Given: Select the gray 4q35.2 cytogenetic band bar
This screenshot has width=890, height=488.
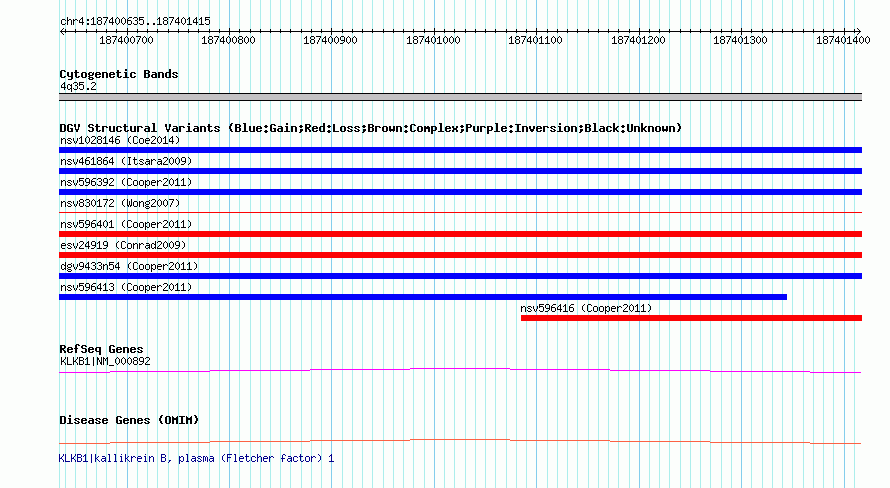Looking at the screenshot, I should click(460, 97).
